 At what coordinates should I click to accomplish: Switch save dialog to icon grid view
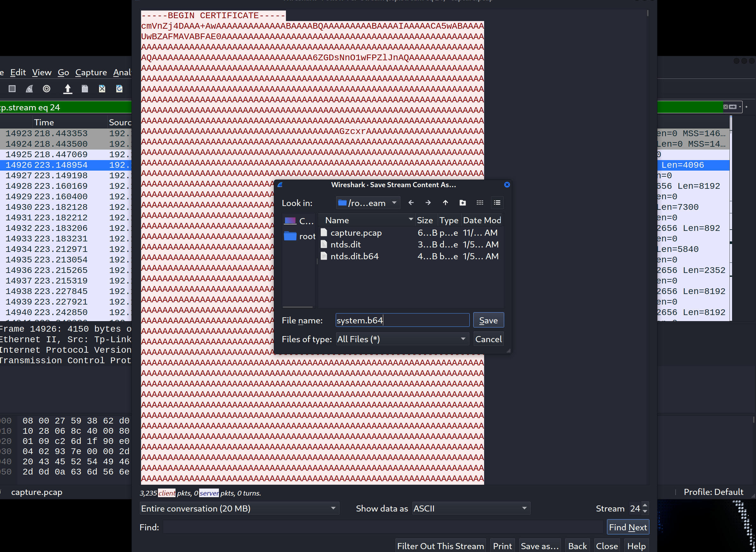(x=480, y=203)
